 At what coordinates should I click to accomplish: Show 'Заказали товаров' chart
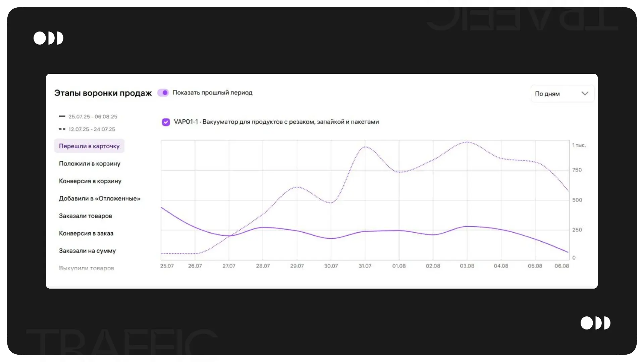86,216
